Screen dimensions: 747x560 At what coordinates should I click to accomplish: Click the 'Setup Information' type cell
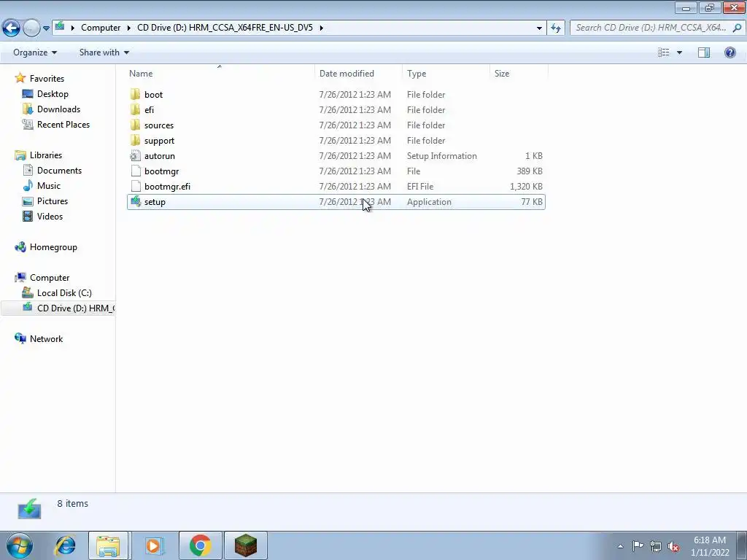click(x=441, y=156)
